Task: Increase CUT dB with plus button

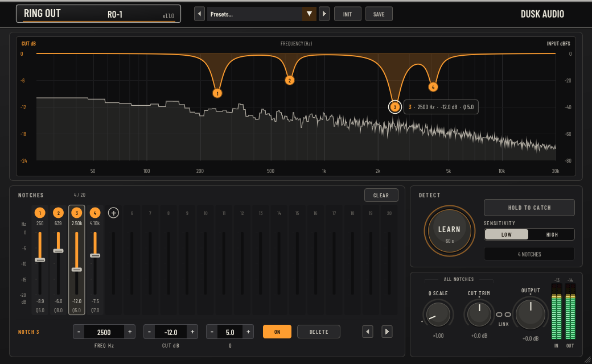Action: tap(192, 332)
